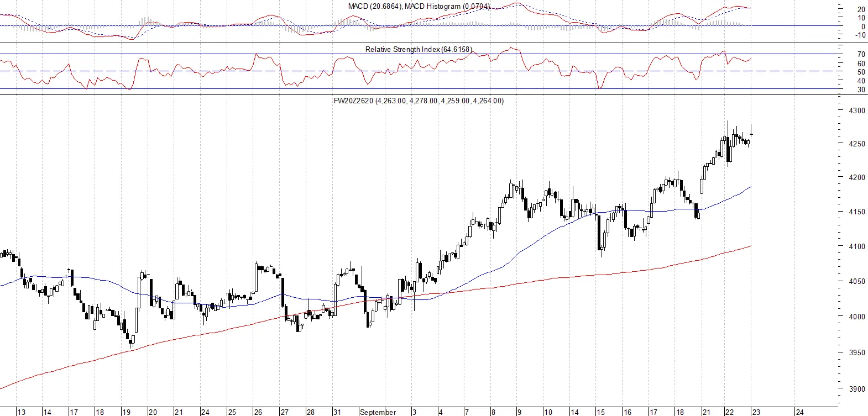The image size is (868, 416).
Task: Select date 22 on the time axis
Action: pyautogui.click(x=729, y=412)
